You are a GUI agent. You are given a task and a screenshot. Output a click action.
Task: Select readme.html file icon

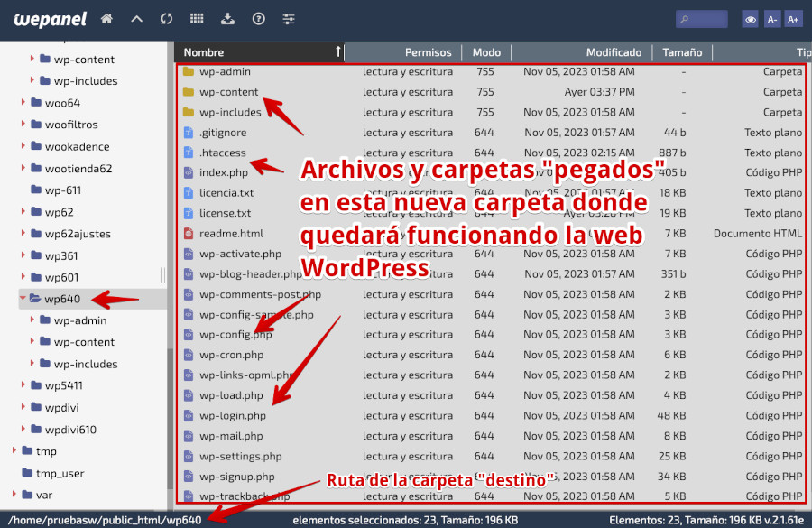pyautogui.click(x=189, y=233)
